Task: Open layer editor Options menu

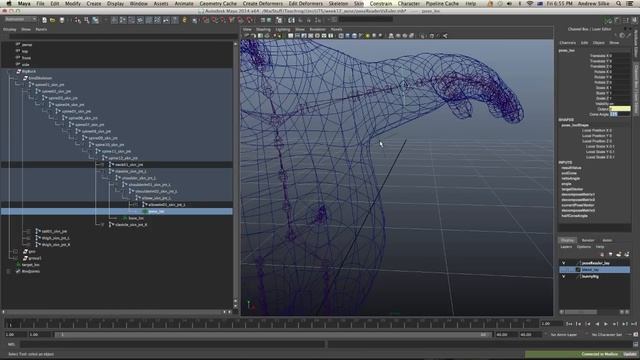Action: 584,247
